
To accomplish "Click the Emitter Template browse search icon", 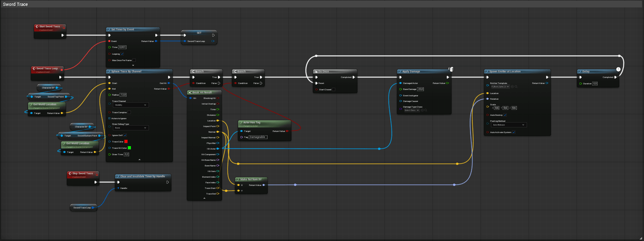I will tap(516, 87).
